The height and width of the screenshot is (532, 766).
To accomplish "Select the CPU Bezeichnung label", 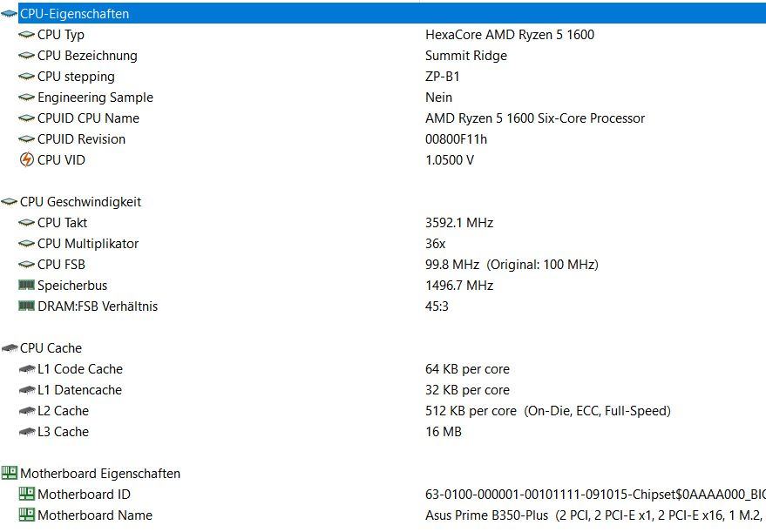I will [87, 56].
